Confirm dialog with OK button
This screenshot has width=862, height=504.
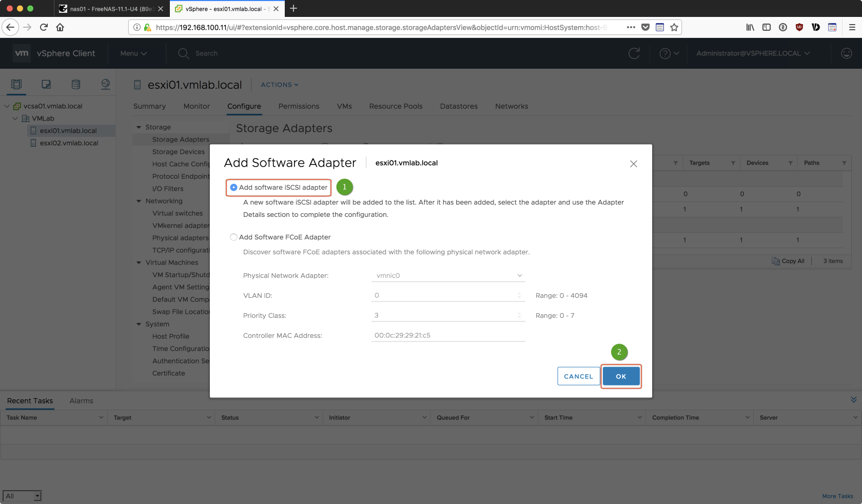[x=621, y=376]
